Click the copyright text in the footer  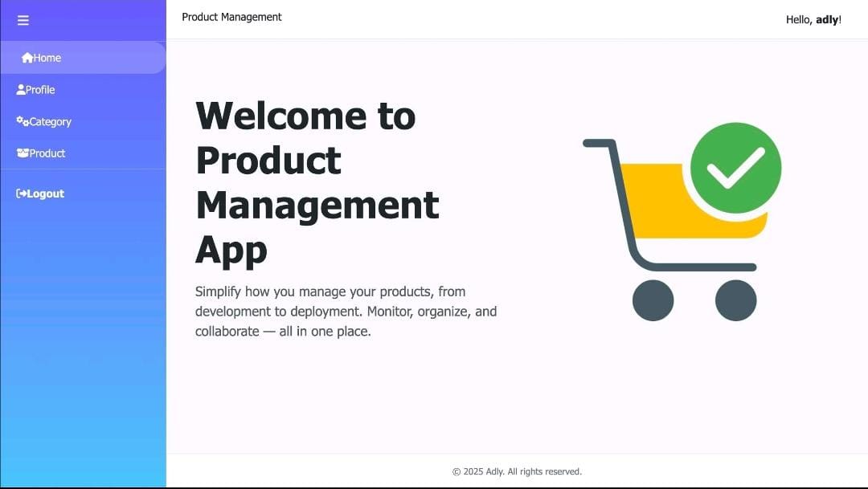[x=517, y=471]
